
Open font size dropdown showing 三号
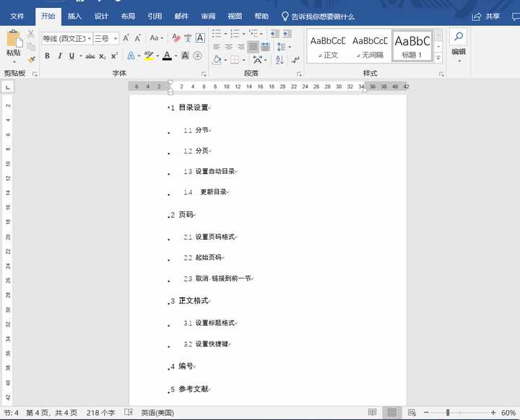[x=105, y=38]
